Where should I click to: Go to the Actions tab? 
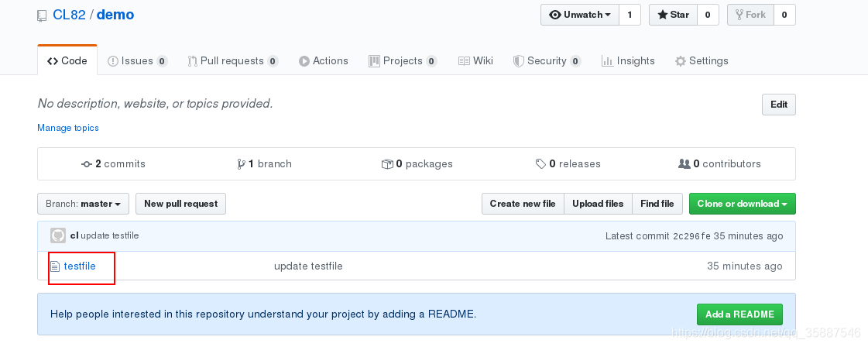[324, 61]
